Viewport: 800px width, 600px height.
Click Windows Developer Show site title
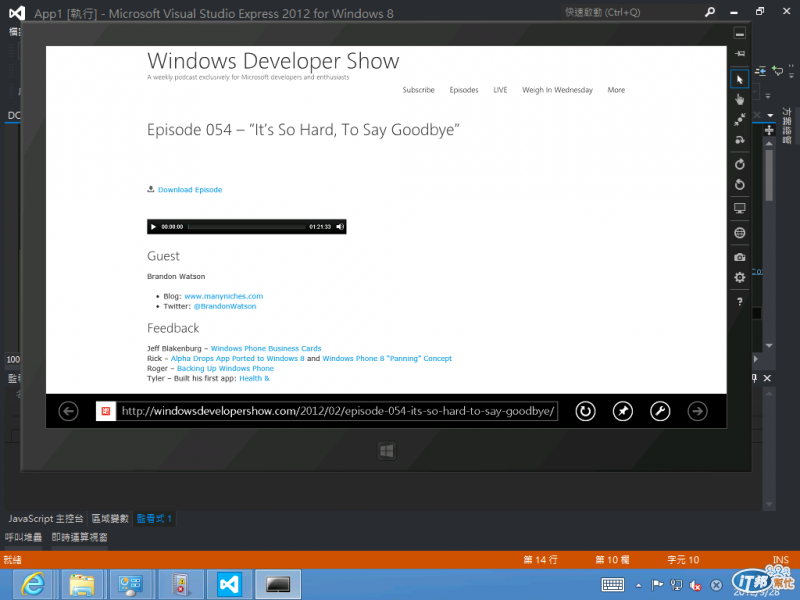(273, 61)
